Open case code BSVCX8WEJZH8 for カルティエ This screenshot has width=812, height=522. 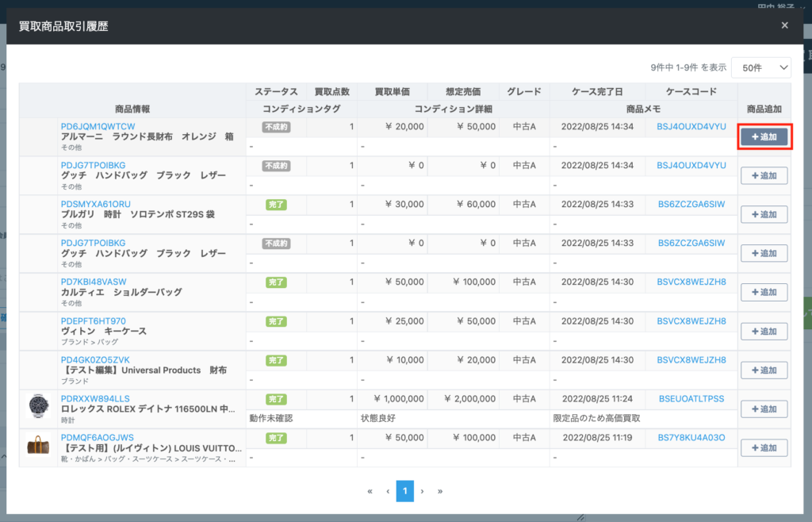[691, 282]
